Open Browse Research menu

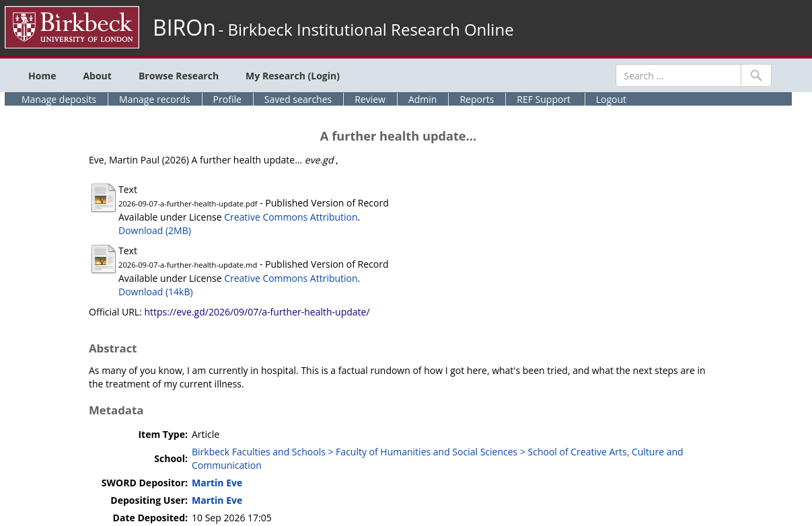178,76
